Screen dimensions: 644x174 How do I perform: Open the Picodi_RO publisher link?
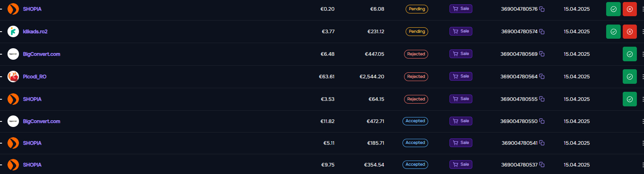tap(35, 77)
